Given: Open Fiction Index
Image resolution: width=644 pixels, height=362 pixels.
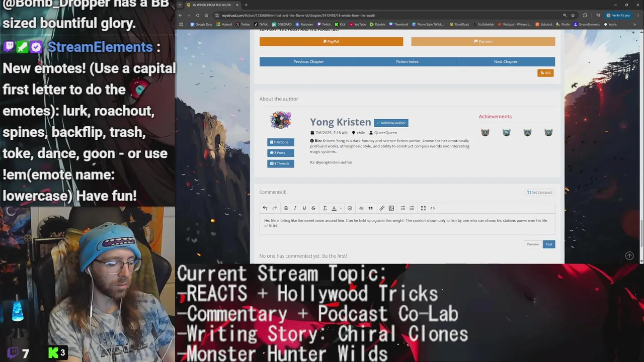Looking at the screenshot, I should tap(407, 61).
